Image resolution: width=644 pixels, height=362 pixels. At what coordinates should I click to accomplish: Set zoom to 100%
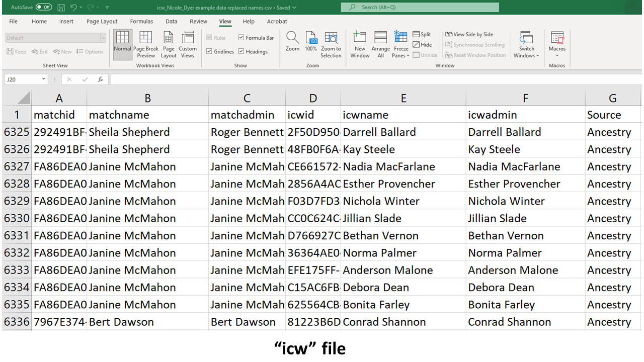(x=311, y=42)
